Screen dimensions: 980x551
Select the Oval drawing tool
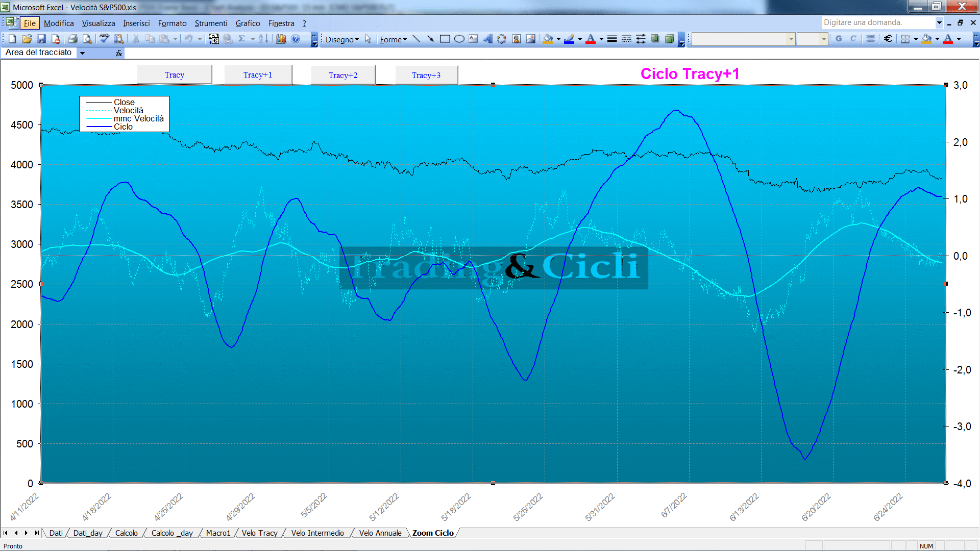459,39
